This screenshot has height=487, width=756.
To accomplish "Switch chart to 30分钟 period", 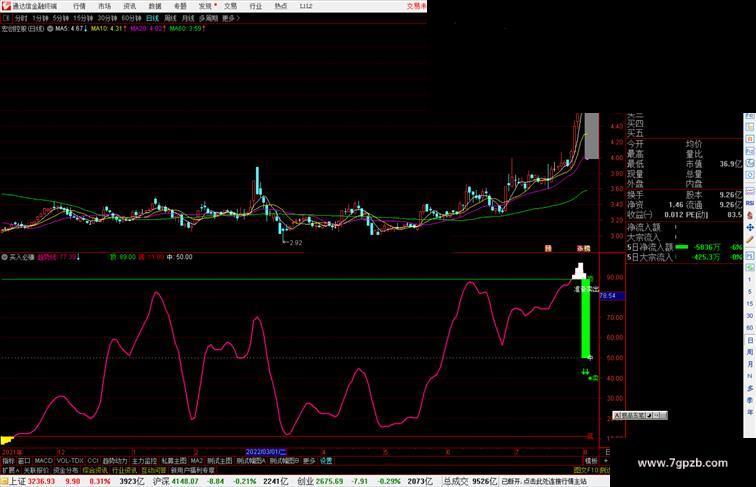I will coord(107,18).
